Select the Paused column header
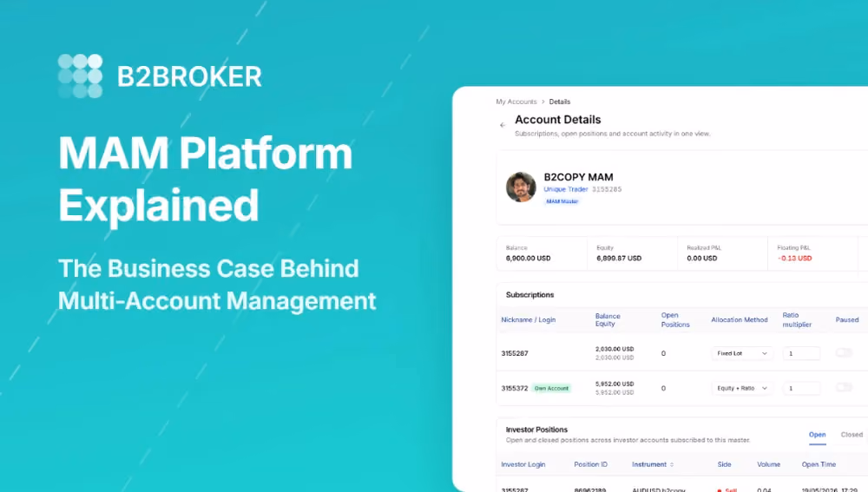868x492 pixels. [847, 320]
